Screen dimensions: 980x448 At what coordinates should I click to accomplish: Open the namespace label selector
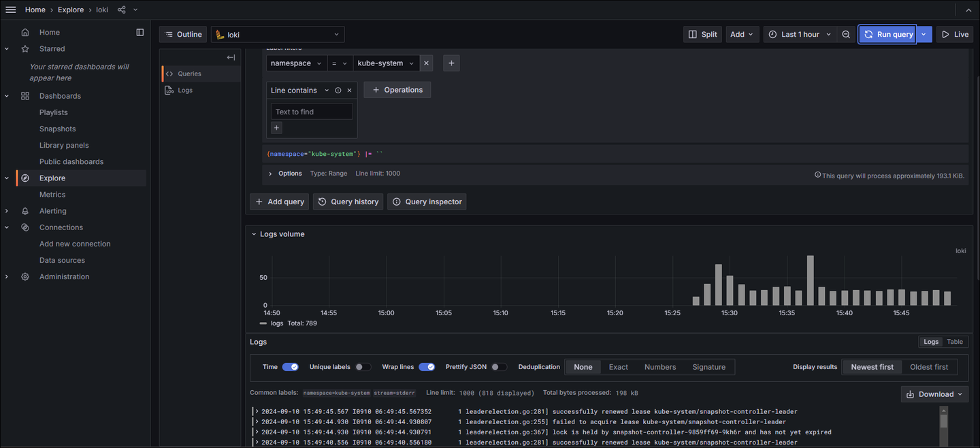[x=297, y=63]
